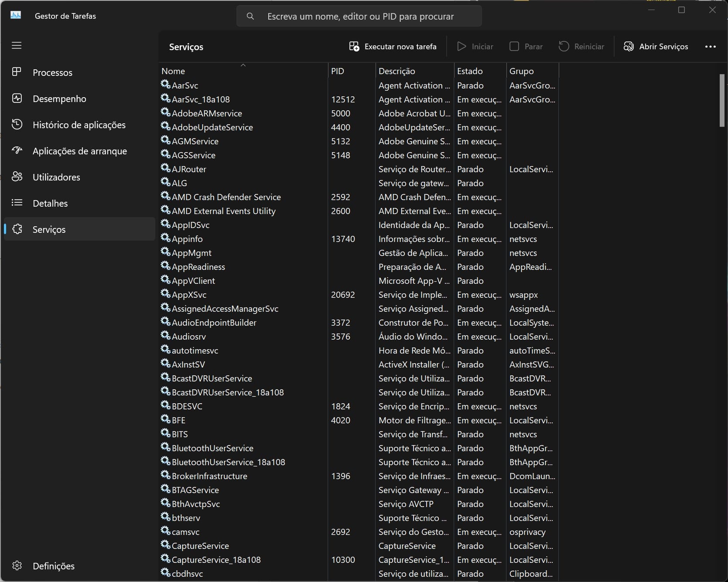The height and width of the screenshot is (582, 728).
Task: Click the Executar nova tarefa icon
Action: point(354,47)
